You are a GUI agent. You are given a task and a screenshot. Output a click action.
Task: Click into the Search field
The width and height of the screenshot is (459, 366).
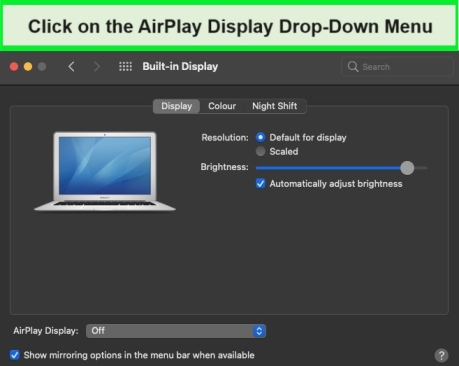(x=397, y=67)
